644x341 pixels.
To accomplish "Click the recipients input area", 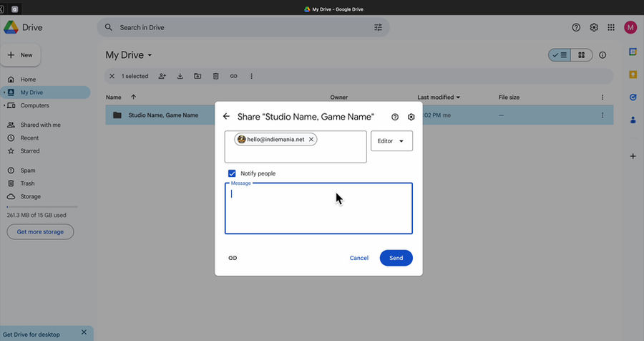I will tap(296, 147).
